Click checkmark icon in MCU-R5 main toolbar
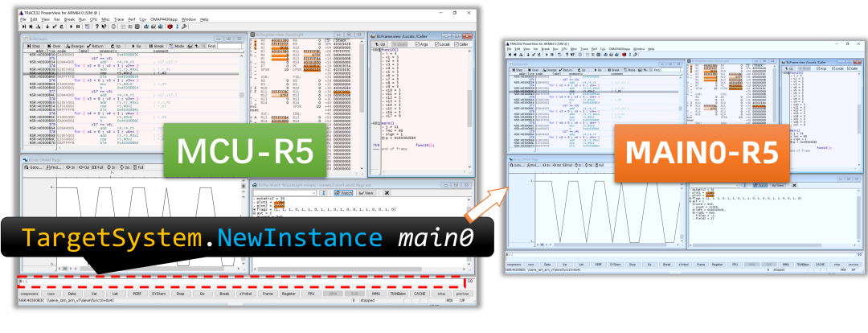868x333 pixels. pos(55,27)
